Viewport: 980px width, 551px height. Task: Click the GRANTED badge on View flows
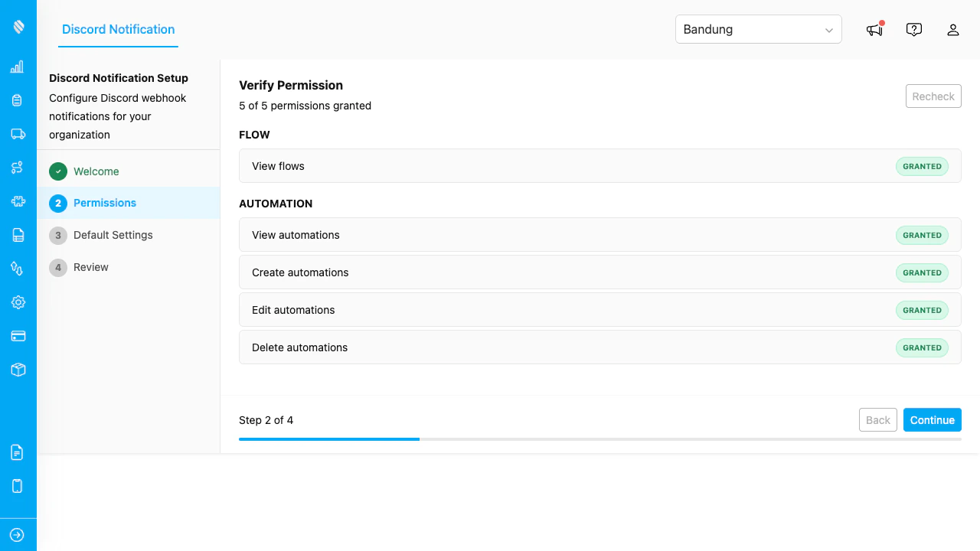pyautogui.click(x=922, y=166)
